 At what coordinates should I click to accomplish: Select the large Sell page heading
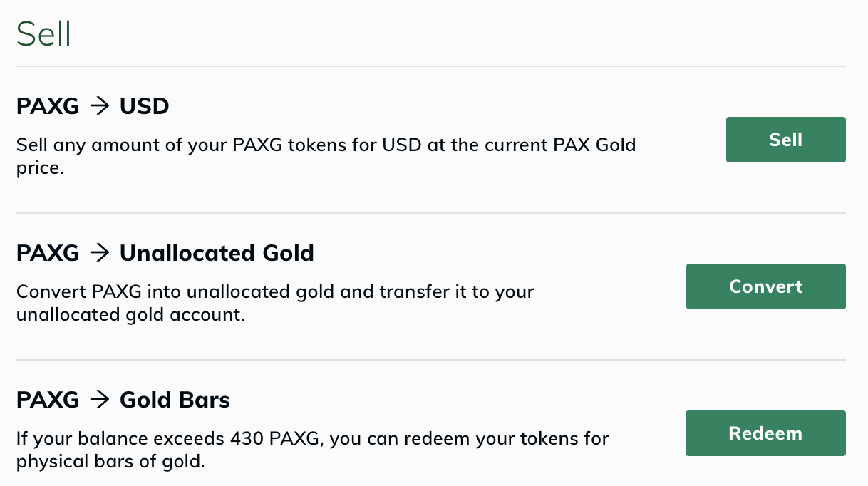click(x=43, y=34)
